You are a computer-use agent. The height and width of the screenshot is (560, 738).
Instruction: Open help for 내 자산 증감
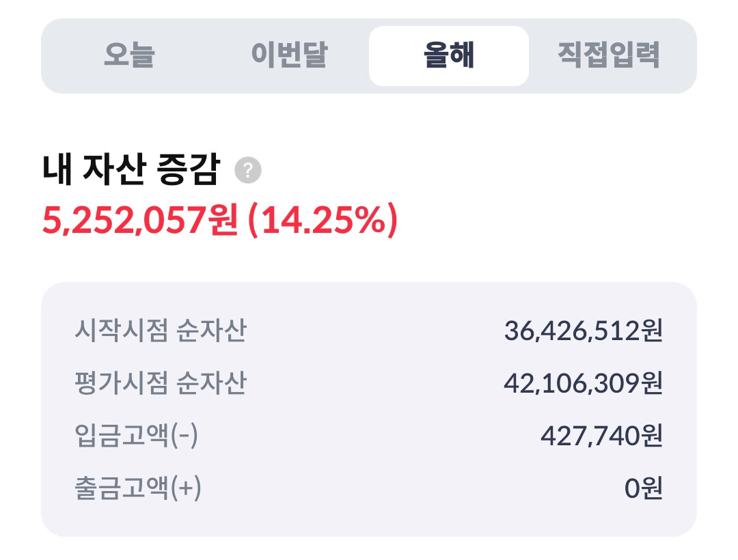(247, 171)
